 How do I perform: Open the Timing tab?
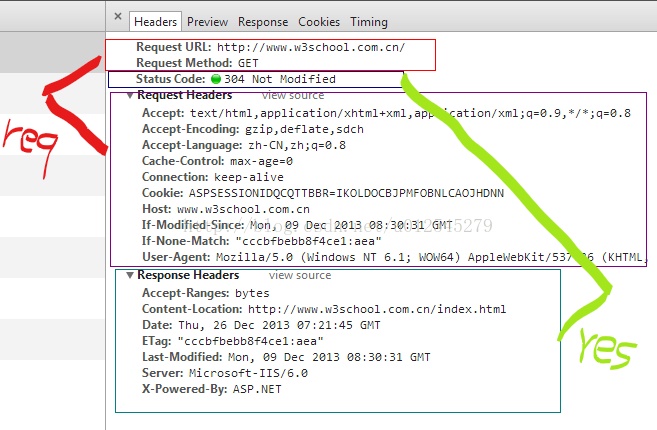[369, 21]
